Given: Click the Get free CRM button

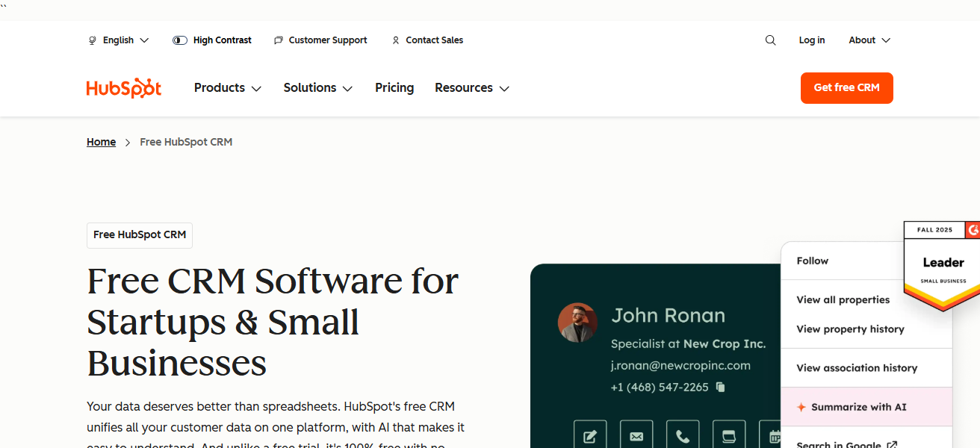Looking at the screenshot, I should tap(846, 87).
